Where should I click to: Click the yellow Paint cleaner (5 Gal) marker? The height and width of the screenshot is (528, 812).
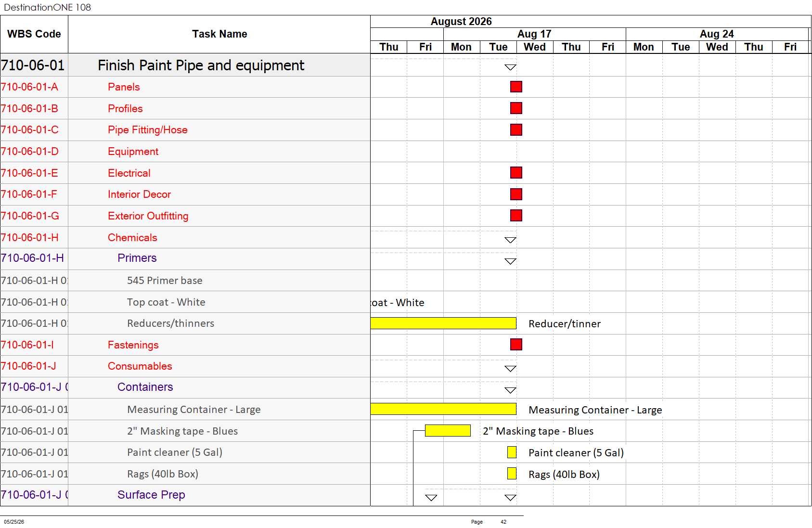(x=512, y=452)
